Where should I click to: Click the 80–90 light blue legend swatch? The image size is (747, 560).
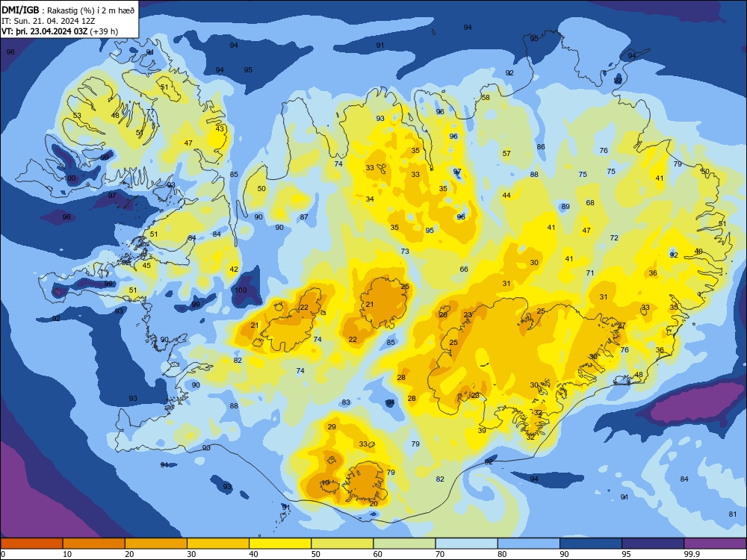529,544
